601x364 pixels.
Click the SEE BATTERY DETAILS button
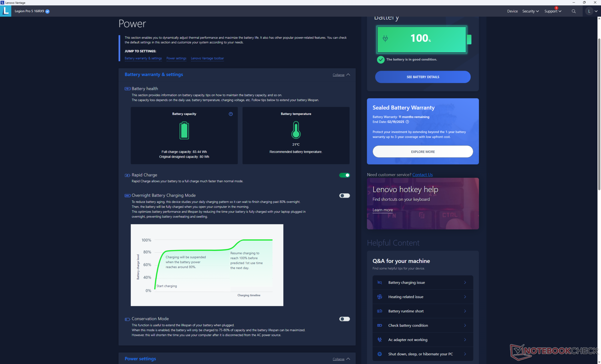click(423, 77)
